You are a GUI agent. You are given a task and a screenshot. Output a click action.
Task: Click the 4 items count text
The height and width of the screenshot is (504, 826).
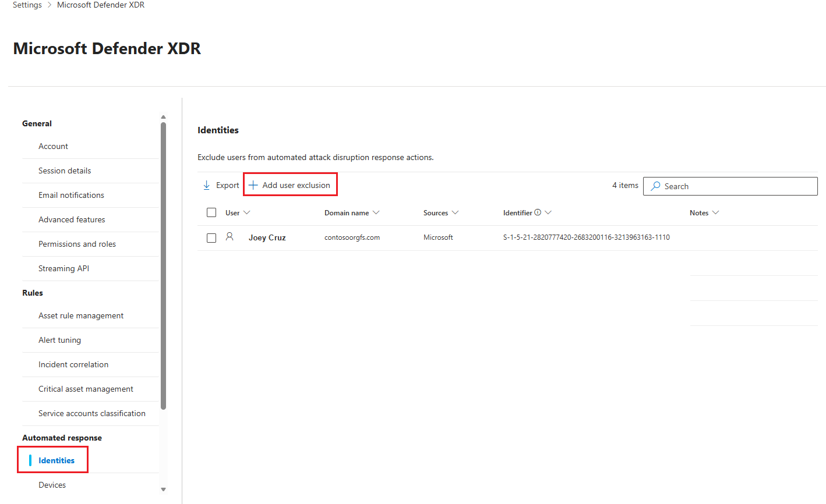pos(625,185)
